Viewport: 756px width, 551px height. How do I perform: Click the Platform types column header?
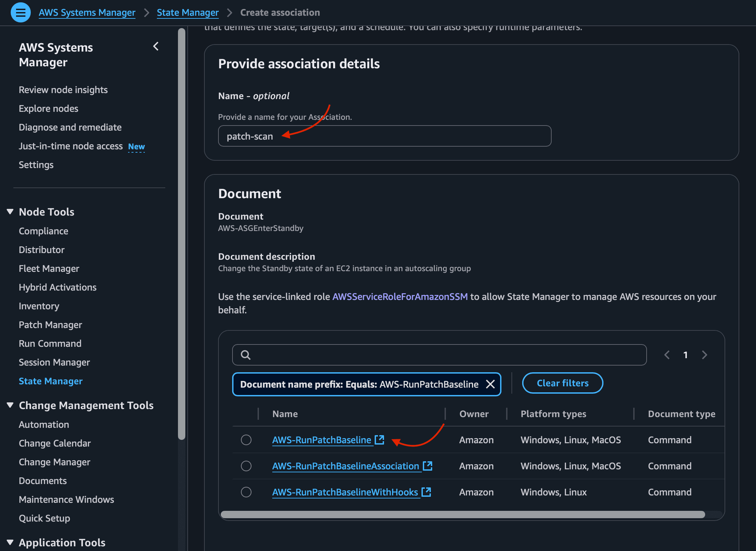coord(553,414)
